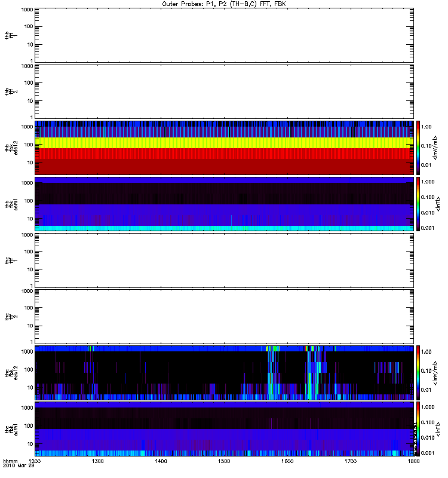
Task: Click the thc fbk edc12 y-axis title
Action: [11, 372]
